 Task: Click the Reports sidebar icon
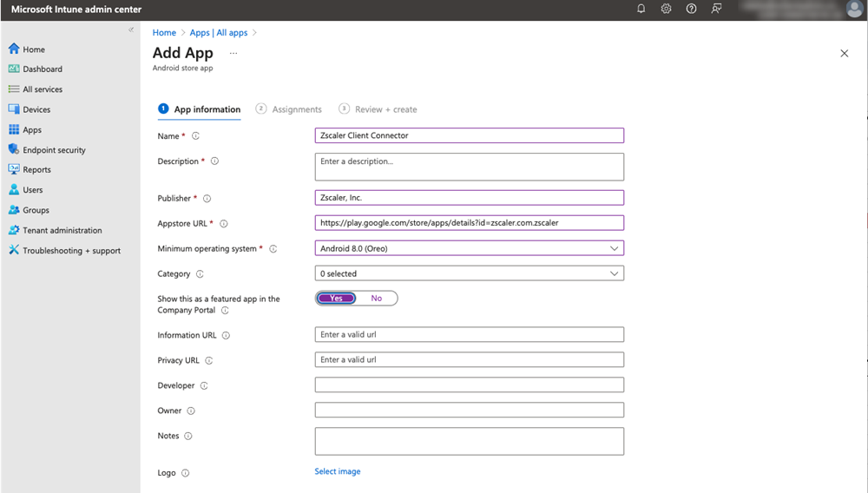pyautogui.click(x=14, y=169)
